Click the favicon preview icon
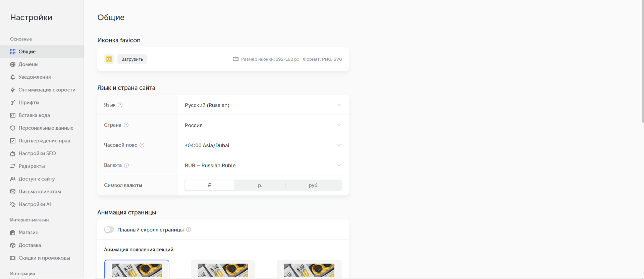The image size is (644, 279). 109,59
